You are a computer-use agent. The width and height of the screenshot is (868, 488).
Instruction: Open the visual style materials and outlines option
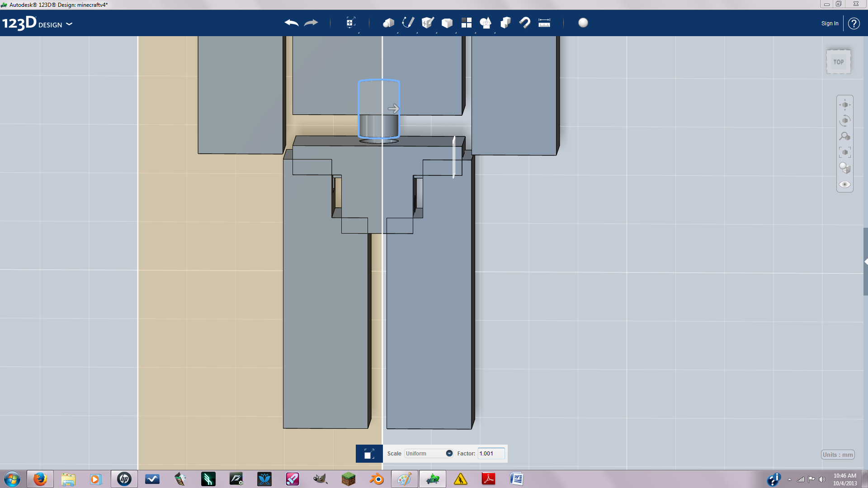pos(845,168)
